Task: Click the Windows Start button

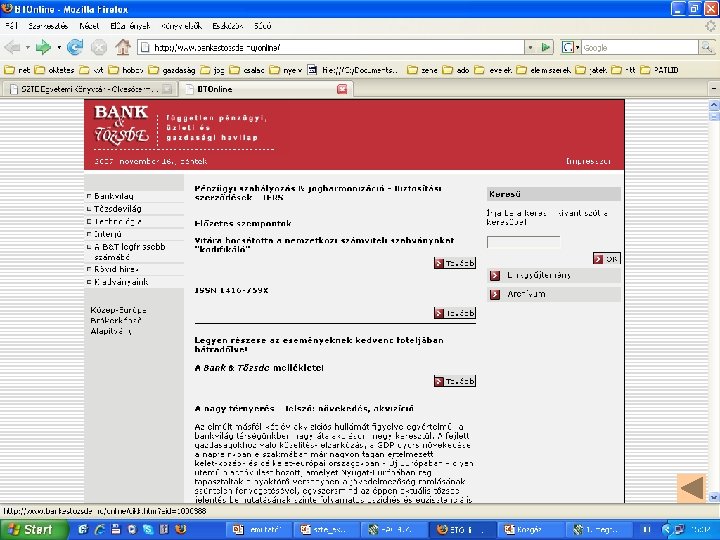Action: point(33,529)
